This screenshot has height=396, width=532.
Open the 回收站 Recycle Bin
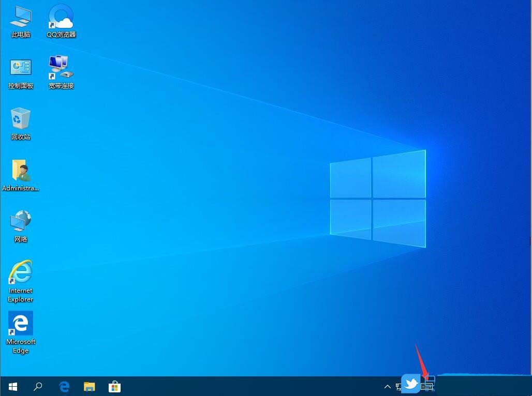pyautogui.click(x=20, y=123)
